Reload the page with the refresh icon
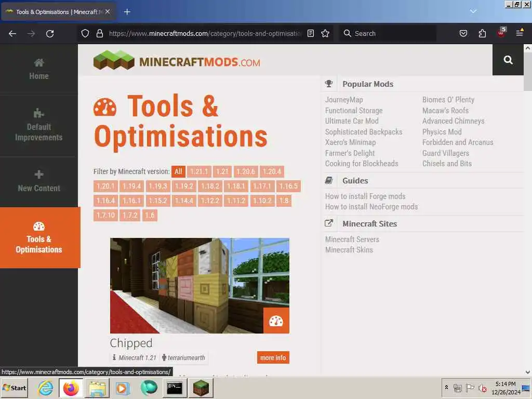The width and height of the screenshot is (532, 399). click(50, 34)
